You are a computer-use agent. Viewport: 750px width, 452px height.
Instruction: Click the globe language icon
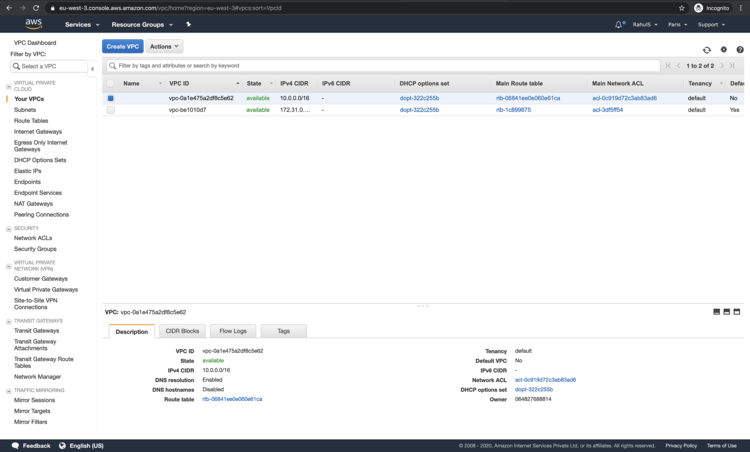tap(62, 445)
